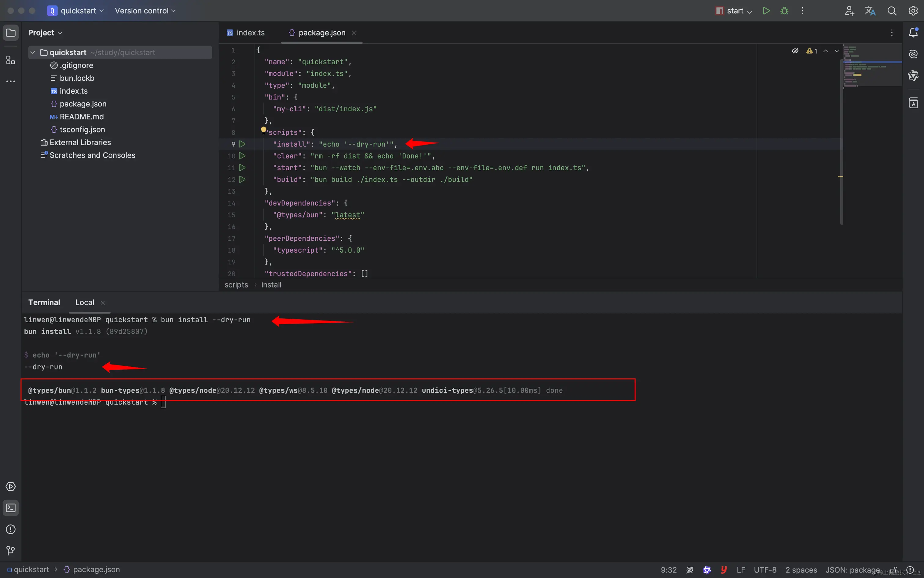Select External Libraries node
The height and width of the screenshot is (578, 924).
click(75, 142)
